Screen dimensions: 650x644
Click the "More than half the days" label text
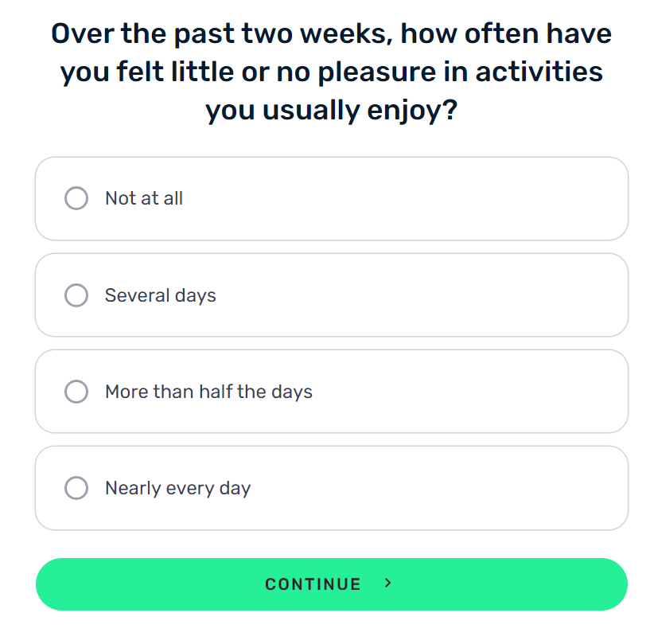click(208, 392)
